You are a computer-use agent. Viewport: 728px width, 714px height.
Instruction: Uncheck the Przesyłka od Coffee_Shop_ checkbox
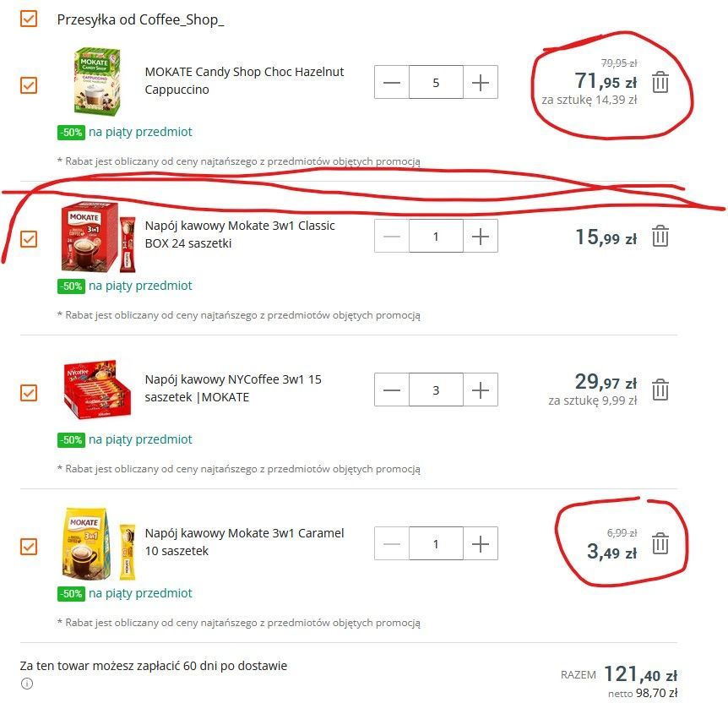coord(29,19)
